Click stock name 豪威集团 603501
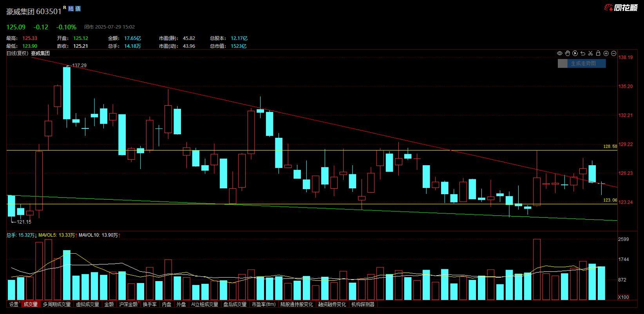 point(34,11)
